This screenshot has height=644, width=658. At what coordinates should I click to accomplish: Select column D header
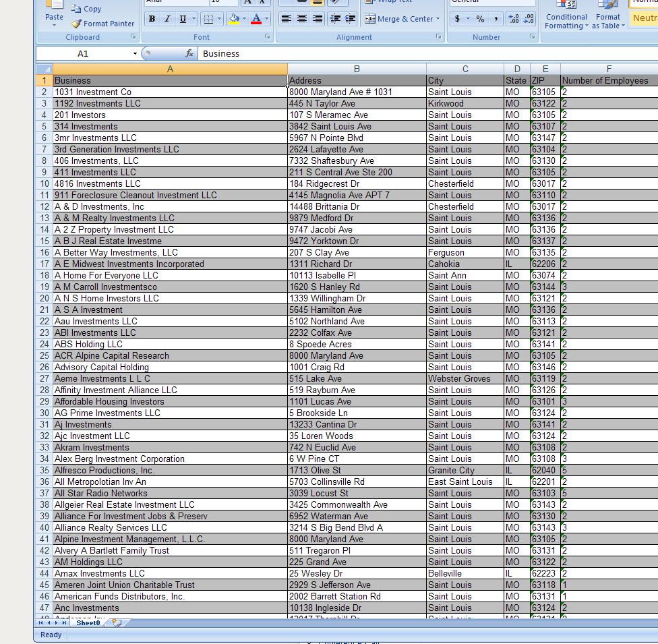pos(517,69)
